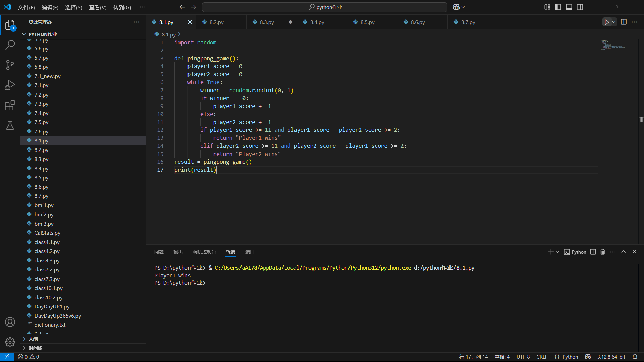Open notifications bell in status bar
The width and height of the screenshot is (644, 362).
[x=635, y=357]
